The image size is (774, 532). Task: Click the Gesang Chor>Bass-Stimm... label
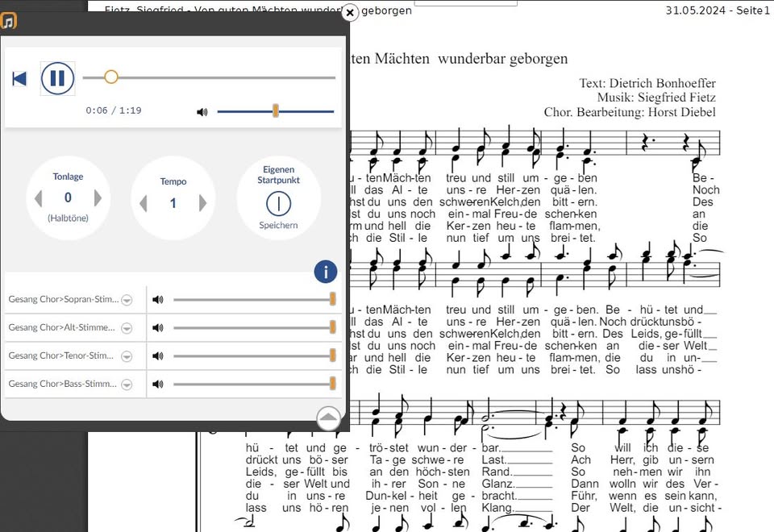point(63,384)
